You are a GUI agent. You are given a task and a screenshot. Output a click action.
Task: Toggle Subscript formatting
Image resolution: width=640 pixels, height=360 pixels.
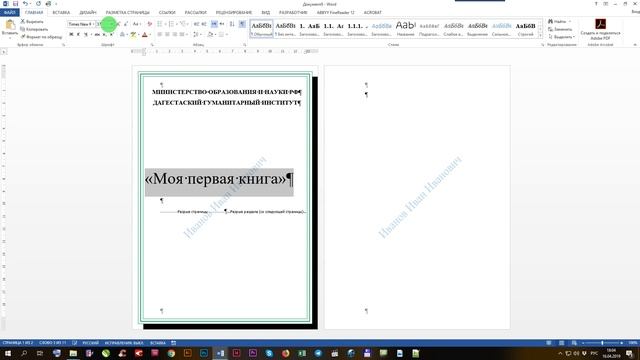pos(104,35)
